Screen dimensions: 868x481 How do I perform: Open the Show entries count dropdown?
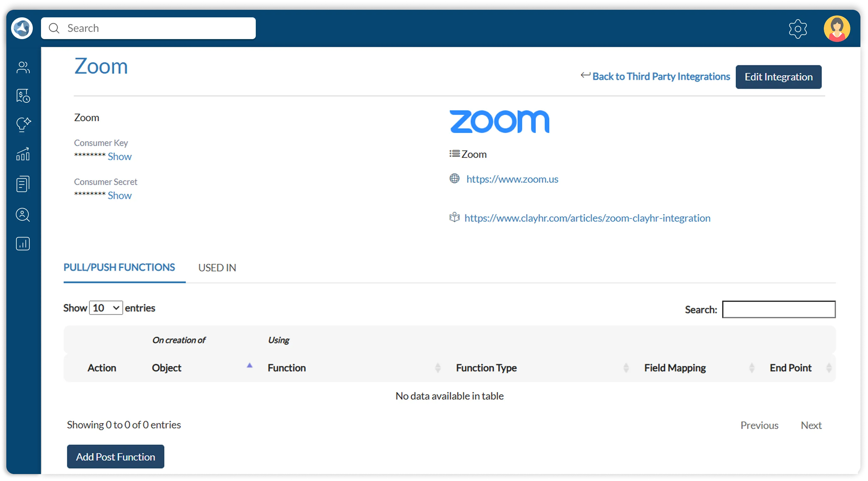click(x=106, y=308)
